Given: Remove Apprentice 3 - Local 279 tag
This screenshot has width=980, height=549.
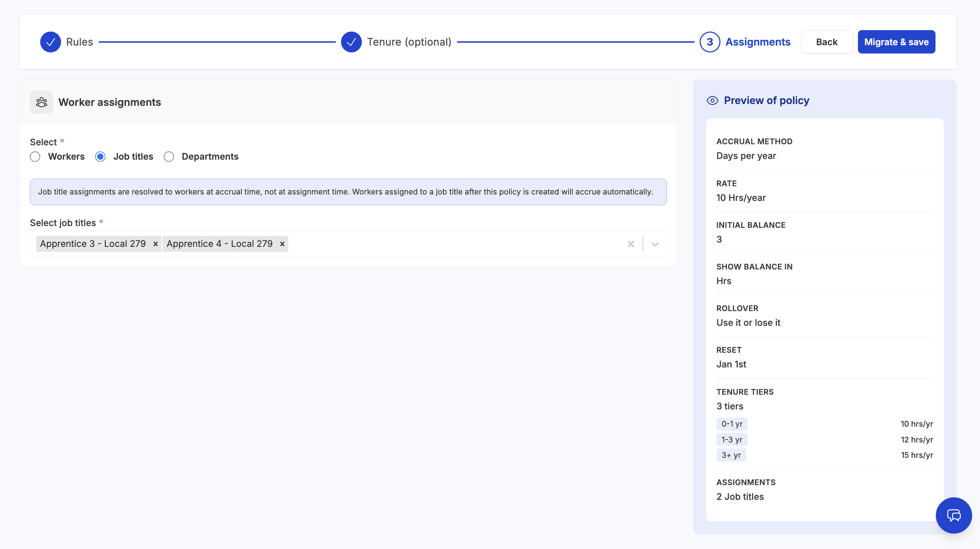Looking at the screenshot, I should [155, 244].
